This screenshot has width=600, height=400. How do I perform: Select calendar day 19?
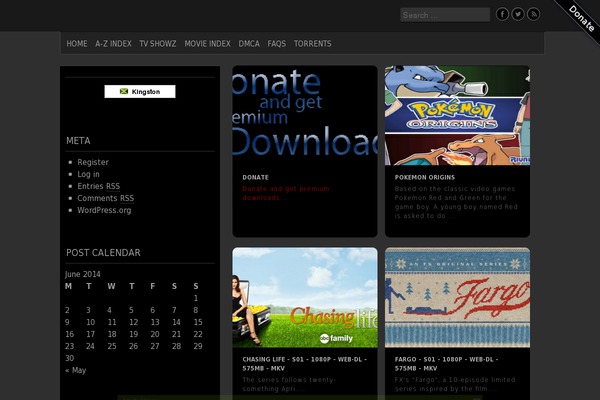[x=134, y=334]
